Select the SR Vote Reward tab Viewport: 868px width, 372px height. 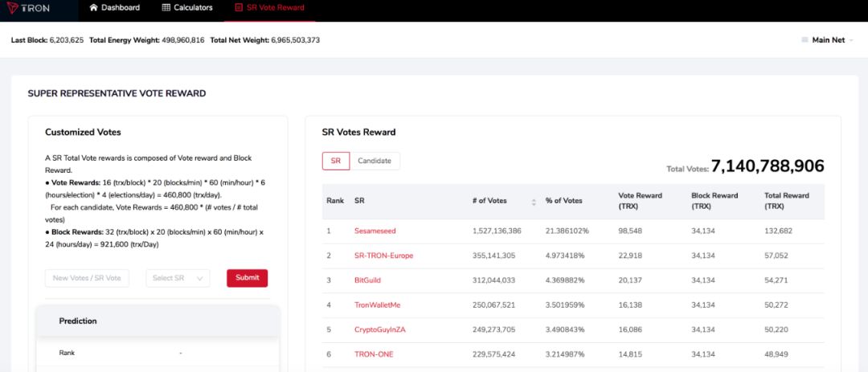[x=269, y=8]
